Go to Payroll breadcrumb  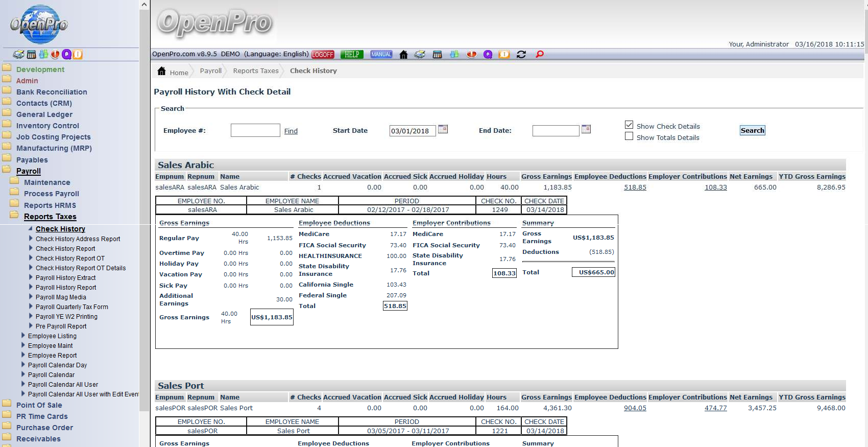[x=210, y=71]
